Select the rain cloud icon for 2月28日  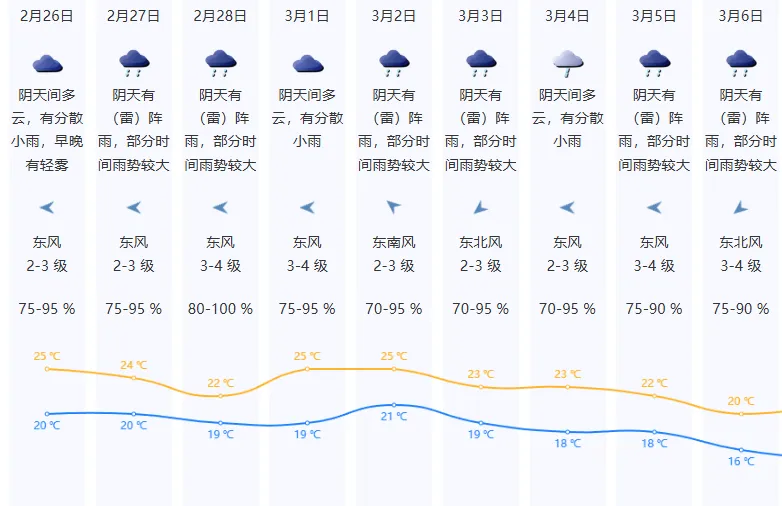221,63
